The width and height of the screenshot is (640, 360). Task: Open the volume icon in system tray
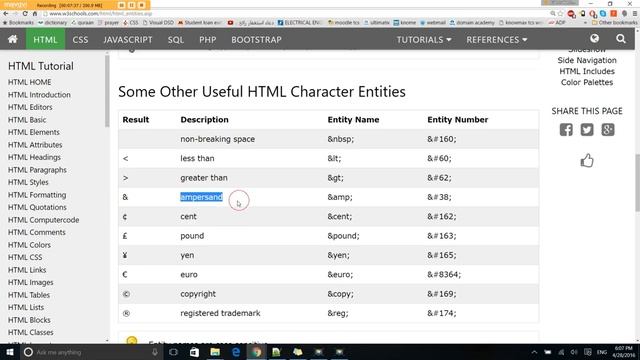(x=574, y=352)
